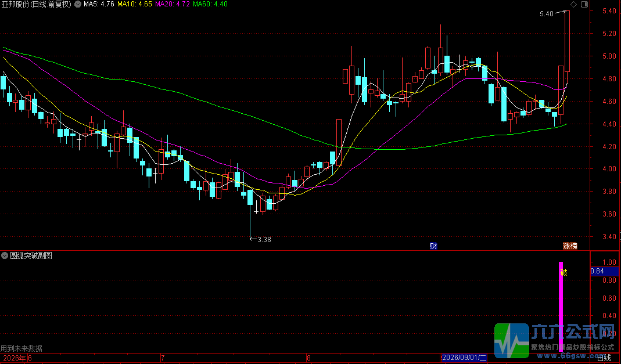Viewport: 621px width, 364px height.
Task: Click the yellow 破 signal label
Action: coord(564,272)
